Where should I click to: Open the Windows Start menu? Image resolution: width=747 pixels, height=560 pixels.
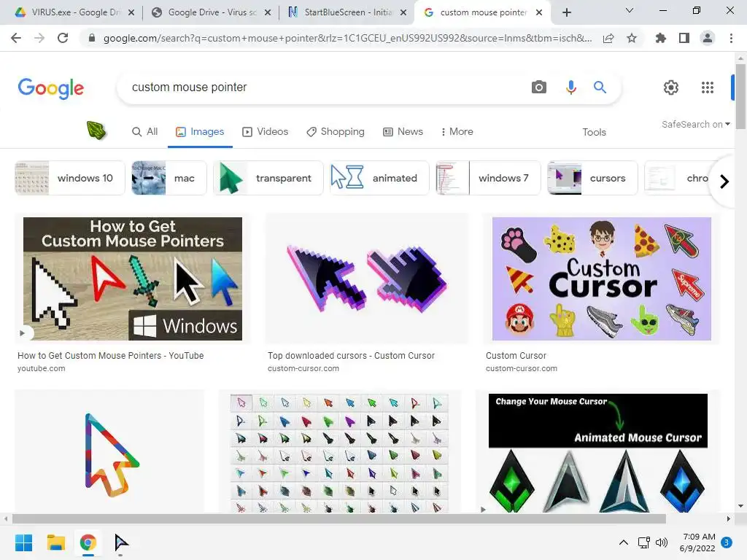[x=23, y=542]
